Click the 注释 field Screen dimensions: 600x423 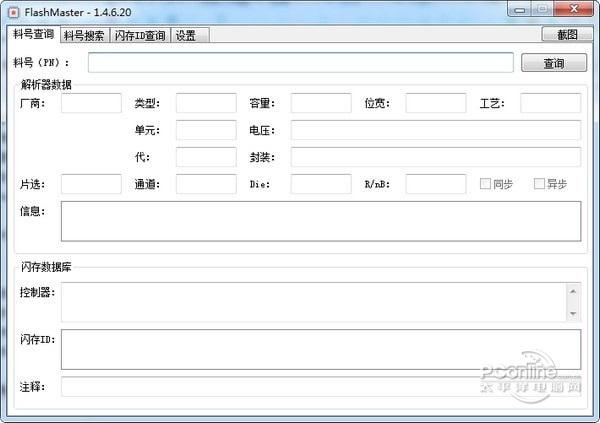(321, 387)
